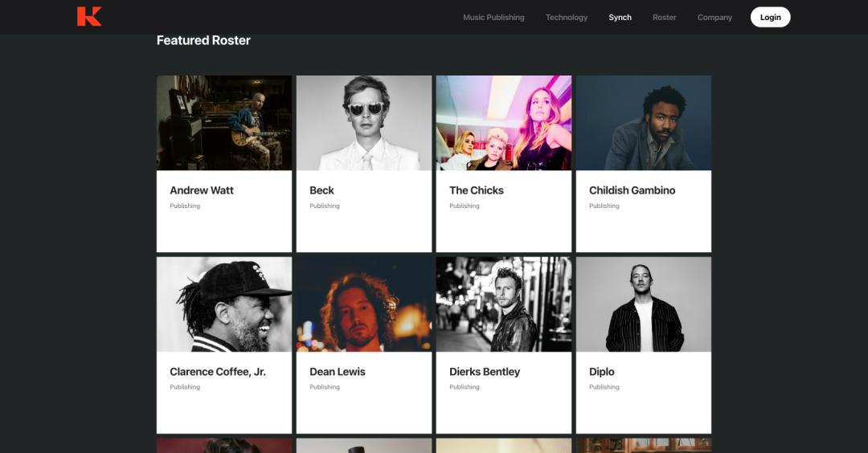
Task: Click Publishing label under Childish Gambino
Action: point(604,206)
